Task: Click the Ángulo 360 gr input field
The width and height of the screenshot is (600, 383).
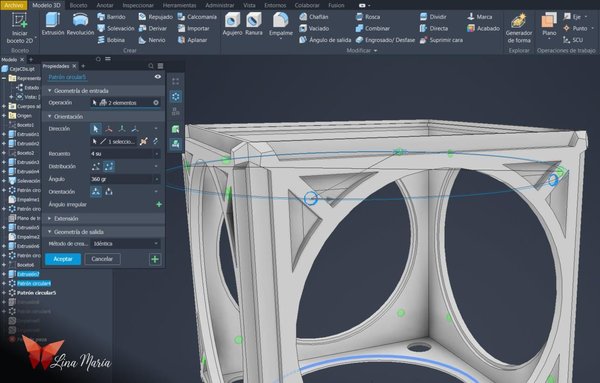Action: tap(121, 179)
